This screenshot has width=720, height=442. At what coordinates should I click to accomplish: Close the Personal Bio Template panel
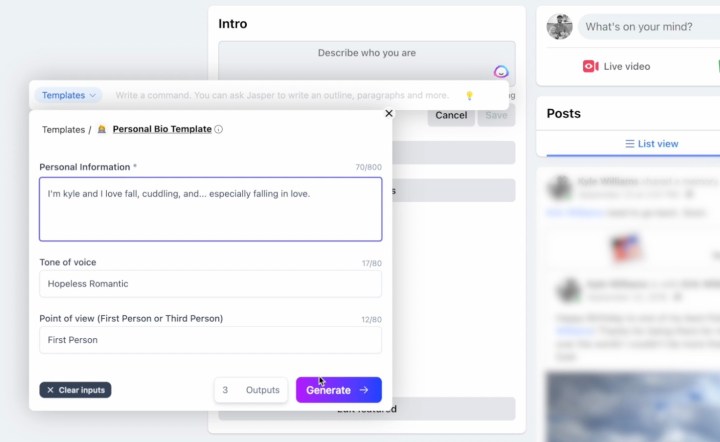(389, 114)
